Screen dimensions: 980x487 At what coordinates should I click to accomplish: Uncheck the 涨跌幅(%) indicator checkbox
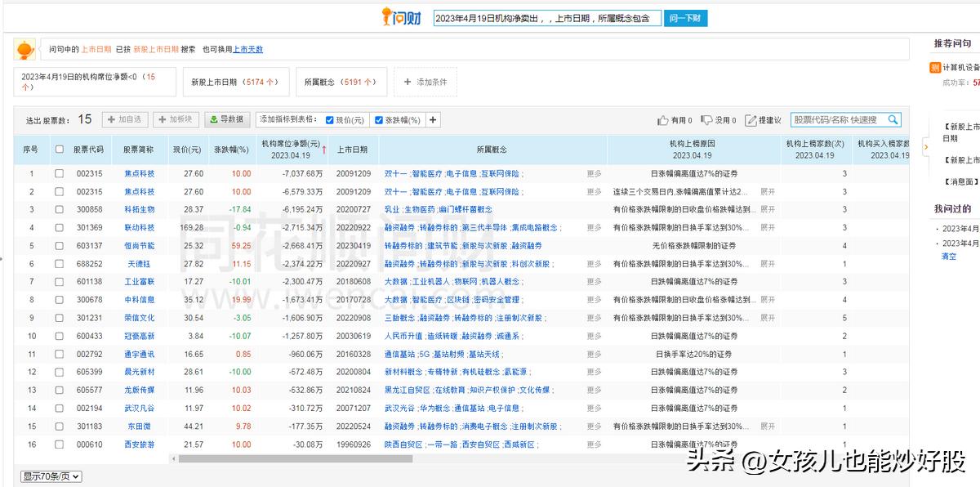(379, 120)
